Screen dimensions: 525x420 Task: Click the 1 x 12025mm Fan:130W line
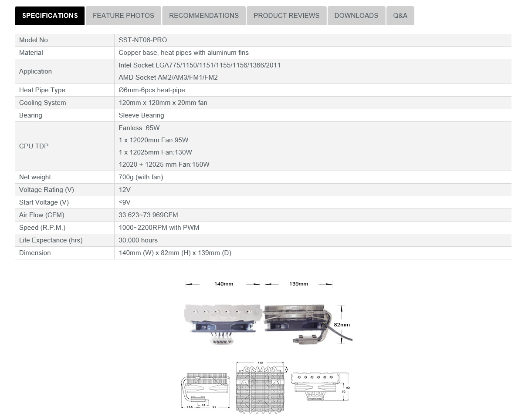[x=155, y=152]
